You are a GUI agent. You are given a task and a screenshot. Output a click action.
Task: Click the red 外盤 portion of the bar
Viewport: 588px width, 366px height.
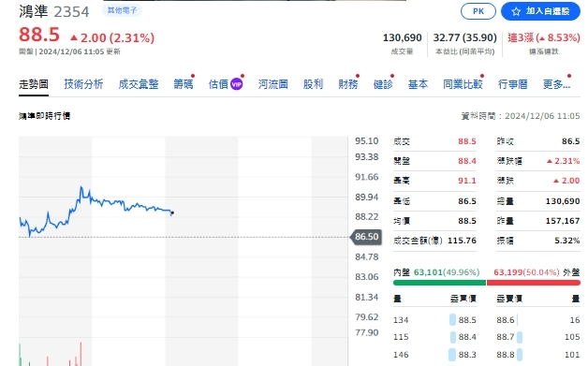pyautogui.click(x=534, y=283)
